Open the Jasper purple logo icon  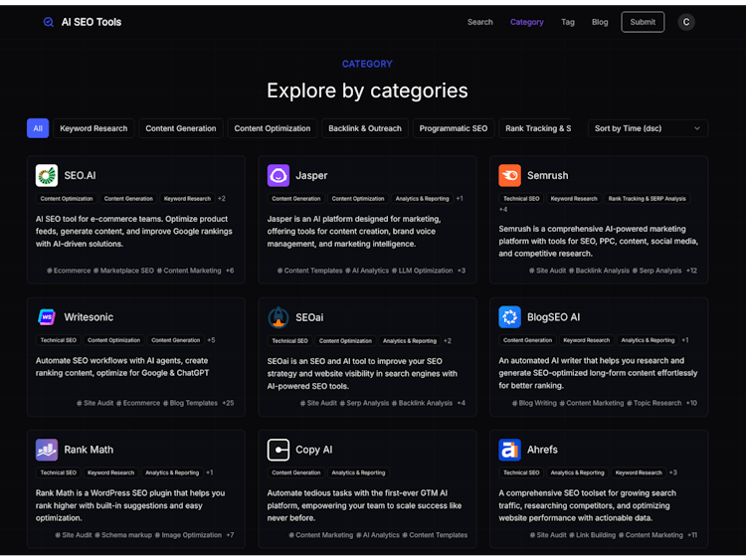pos(279,176)
